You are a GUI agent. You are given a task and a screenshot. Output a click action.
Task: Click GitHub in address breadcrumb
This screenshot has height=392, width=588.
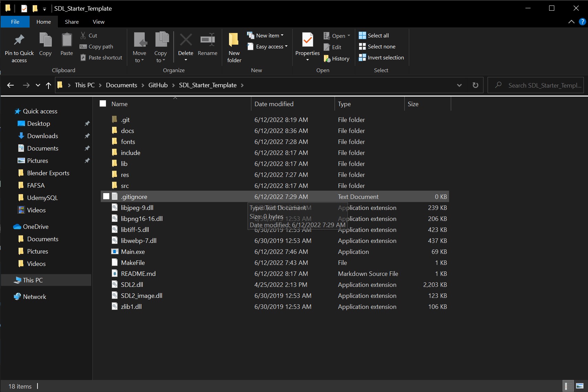coord(158,85)
